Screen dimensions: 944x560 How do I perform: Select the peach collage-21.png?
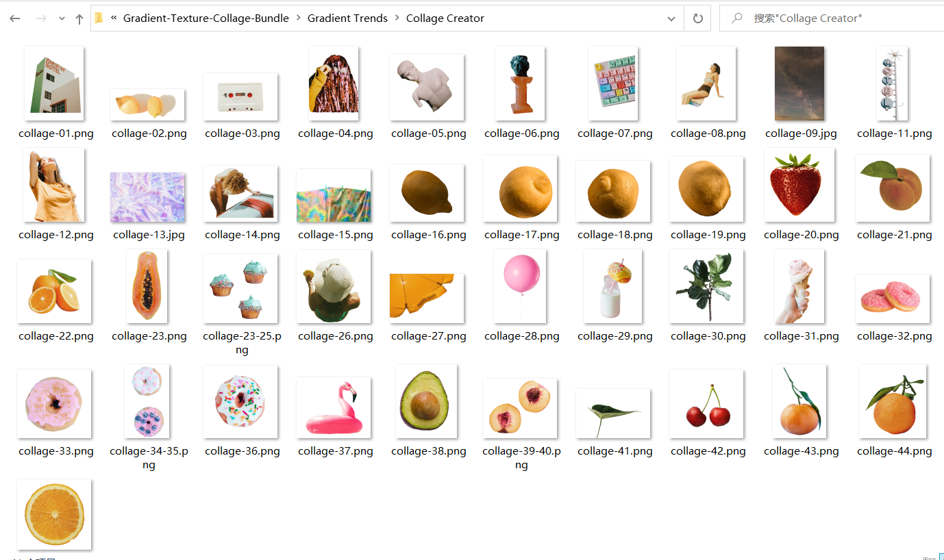[893, 188]
